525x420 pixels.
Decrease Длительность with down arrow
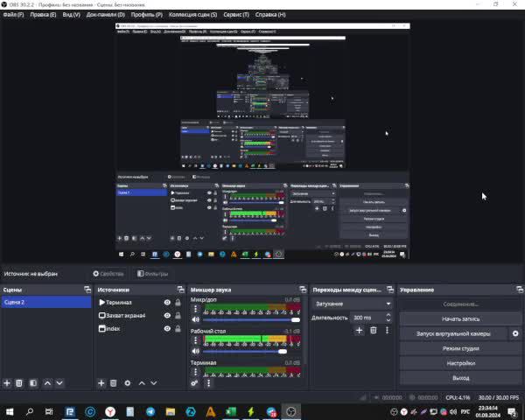388,320
